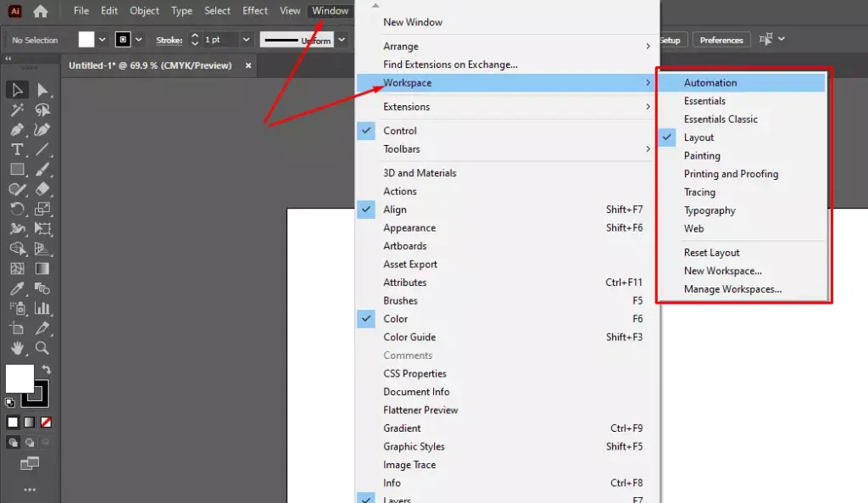The image size is (868, 503).
Task: Click the Preferences button
Action: (721, 40)
